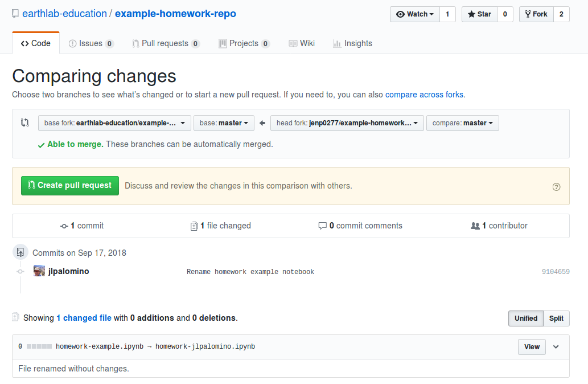This screenshot has height=384, width=588.
Task: Click the Able to merge status text
Action: [75, 145]
